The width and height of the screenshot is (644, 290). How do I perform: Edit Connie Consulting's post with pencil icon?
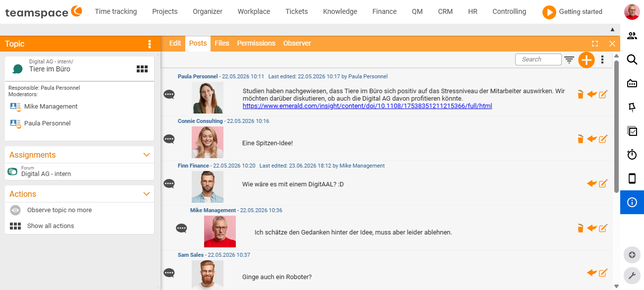(x=603, y=139)
